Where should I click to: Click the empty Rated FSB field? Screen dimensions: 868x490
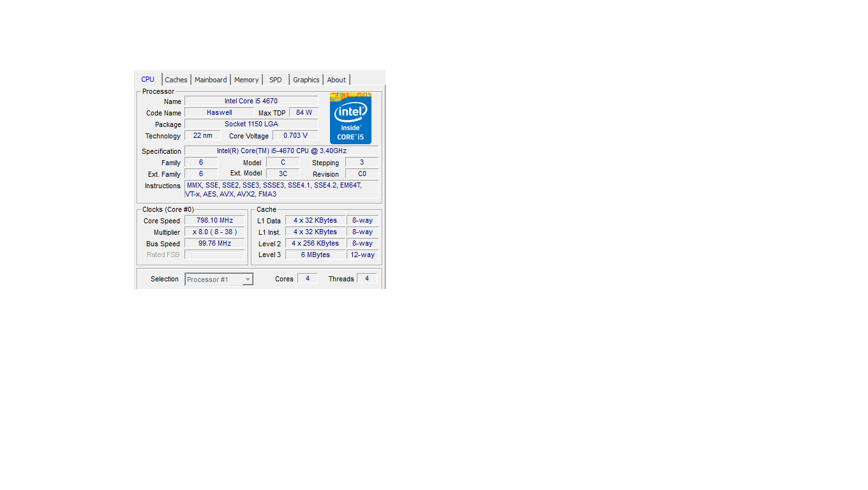(x=214, y=255)
